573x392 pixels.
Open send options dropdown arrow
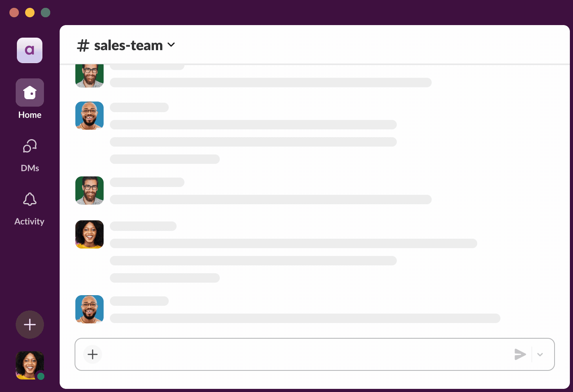point(540,354)
